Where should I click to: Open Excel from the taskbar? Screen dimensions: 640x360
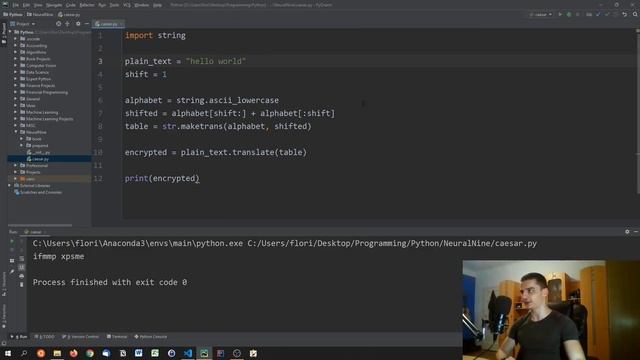[x=155, y=353]
